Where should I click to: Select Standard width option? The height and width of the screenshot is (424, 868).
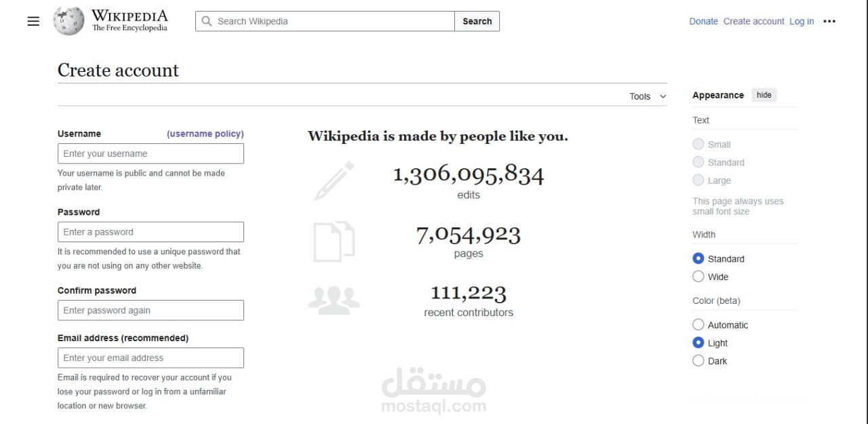click(x=698, y=258)
